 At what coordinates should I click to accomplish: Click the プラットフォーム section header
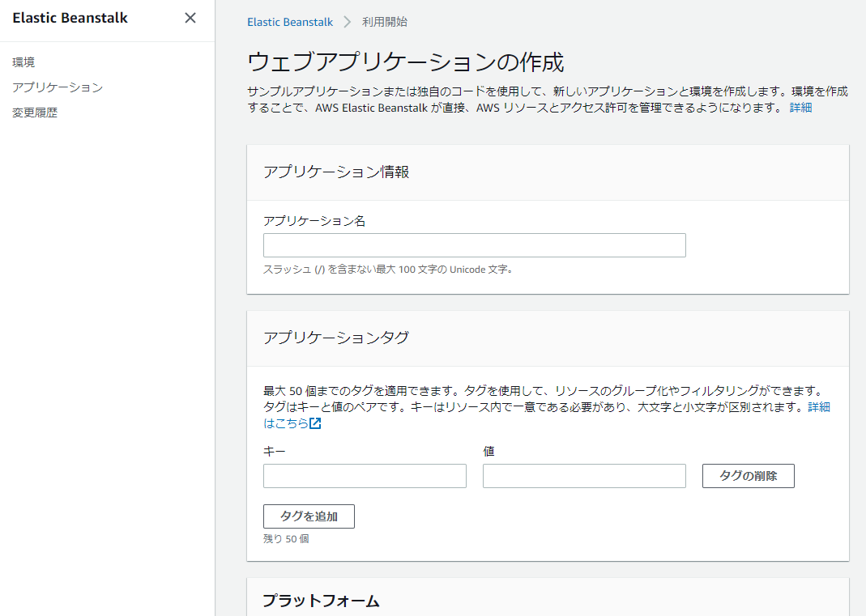coord(321,601)
